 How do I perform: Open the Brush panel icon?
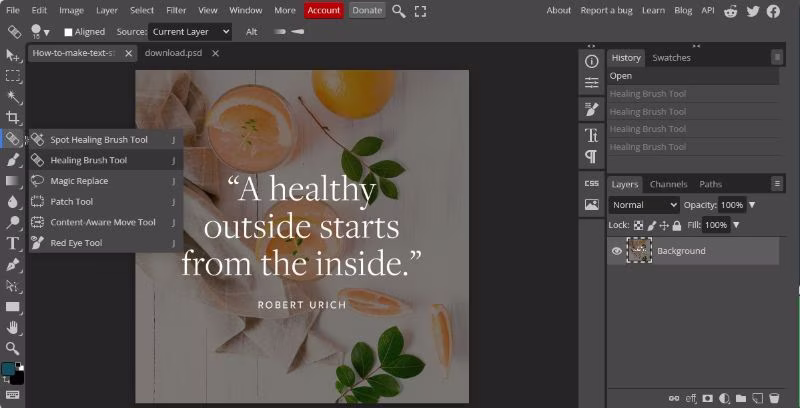591,109
